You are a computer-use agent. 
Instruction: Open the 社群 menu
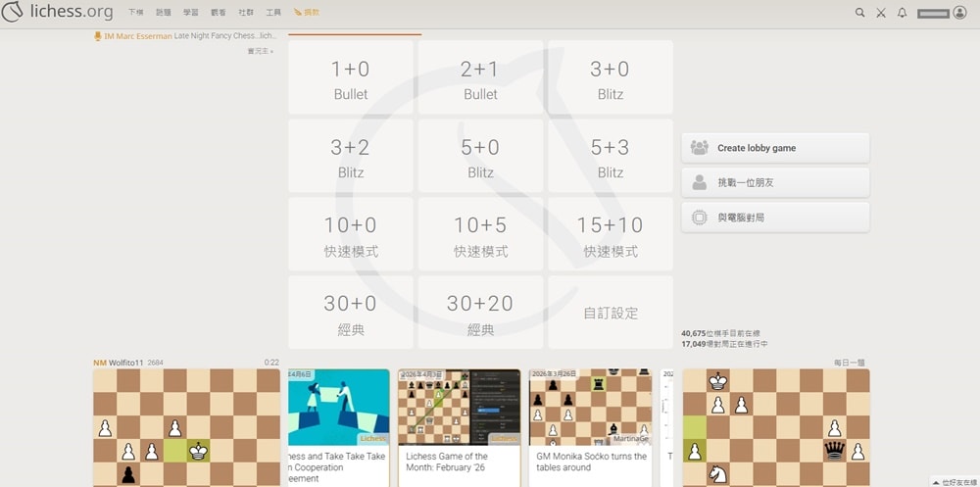pos(246,13)
